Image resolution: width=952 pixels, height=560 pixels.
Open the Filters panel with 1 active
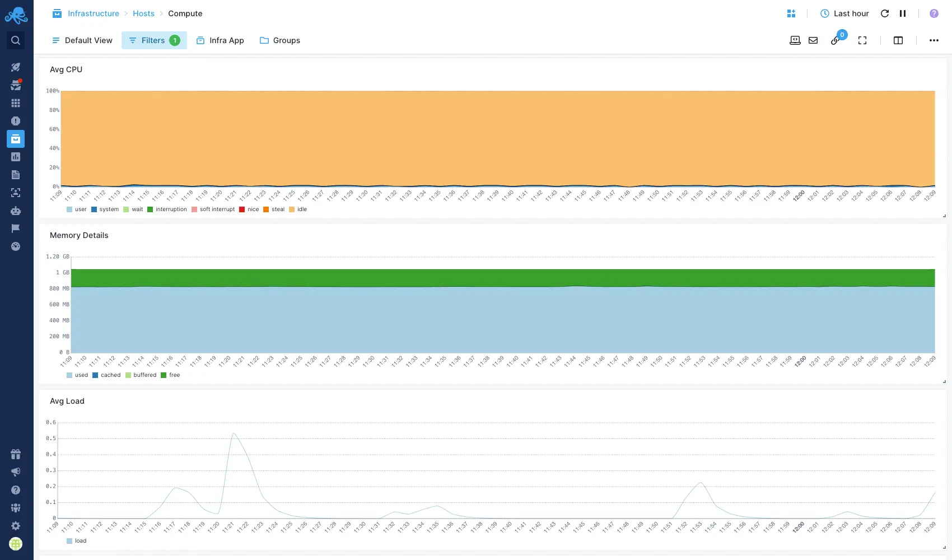point(154,40)
